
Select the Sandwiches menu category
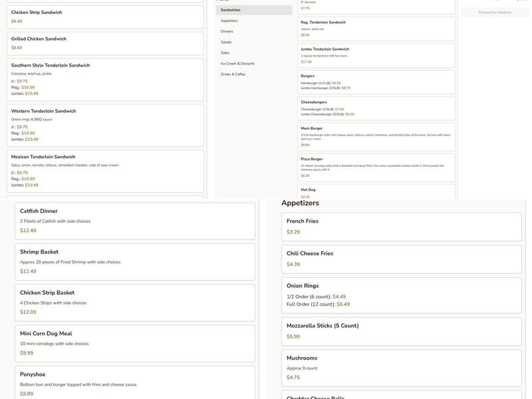tap(253, 10)
